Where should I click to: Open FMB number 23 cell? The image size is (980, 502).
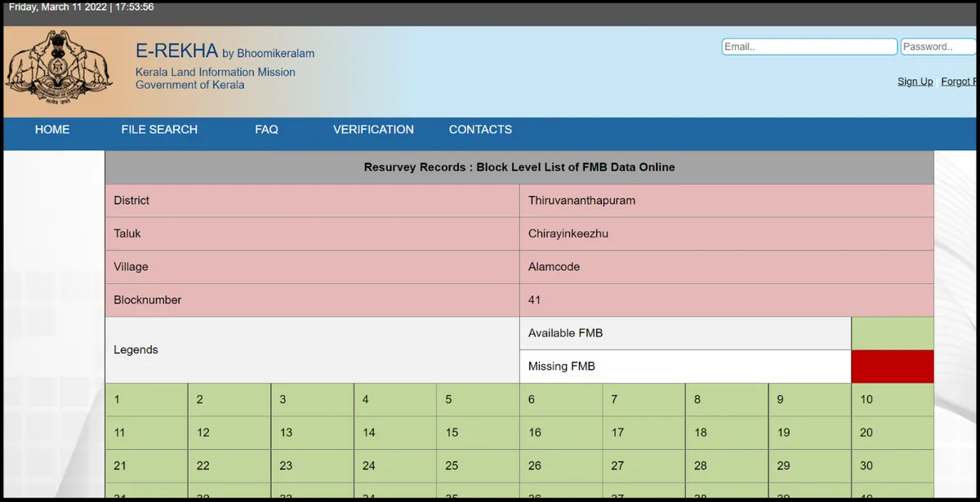coord(312,466)
